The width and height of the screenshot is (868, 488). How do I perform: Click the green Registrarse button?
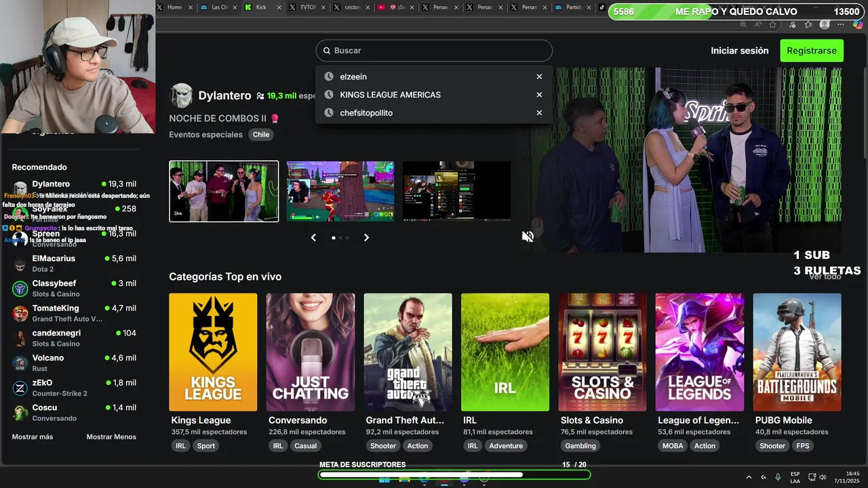pos(812,51)
